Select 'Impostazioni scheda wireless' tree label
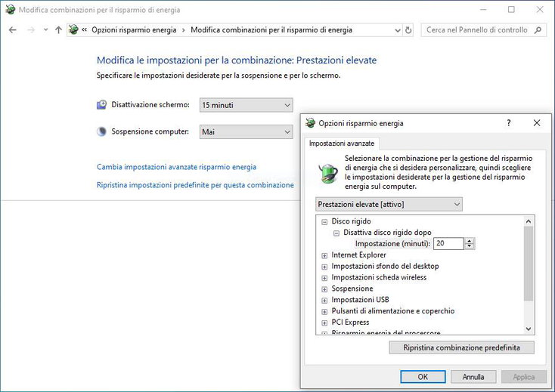Image resolution: width=555 pixels, height=392 pixels. 379,277
